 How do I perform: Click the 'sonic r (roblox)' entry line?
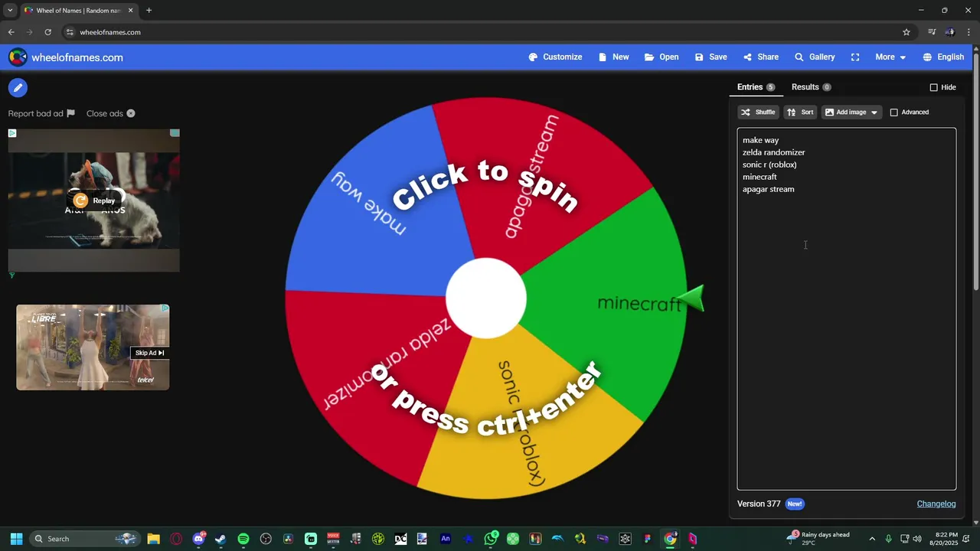pos(769,165)
